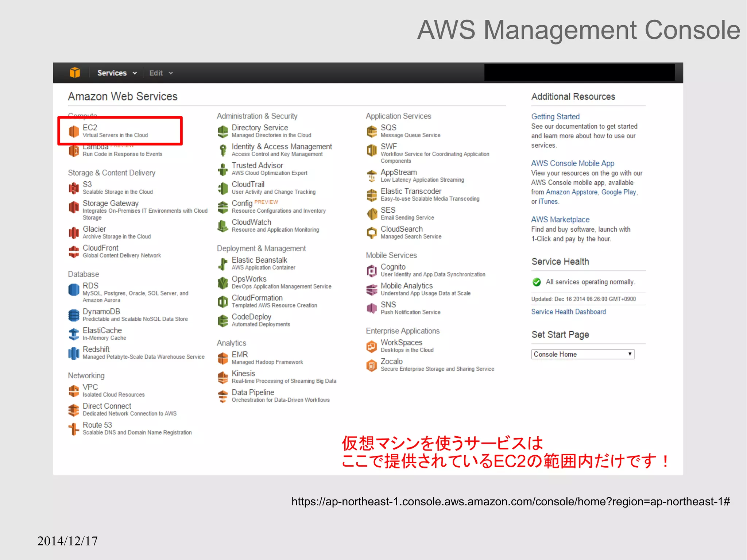Click the SWF workflow icon

372,150
